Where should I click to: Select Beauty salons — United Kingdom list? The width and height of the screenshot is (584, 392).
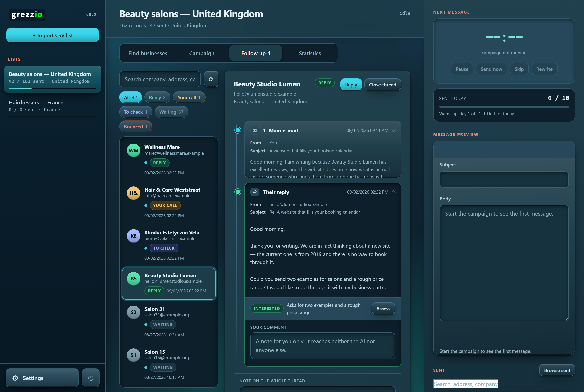[52, 79]
